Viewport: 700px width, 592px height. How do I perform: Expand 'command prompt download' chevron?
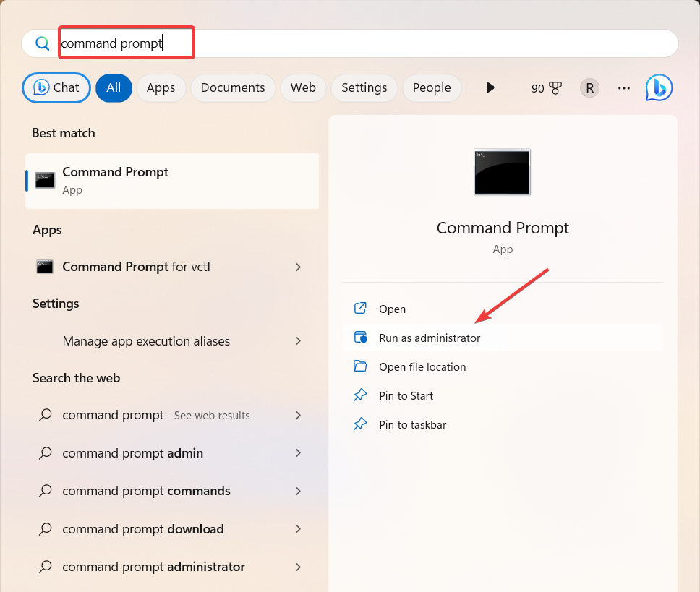pyautogui.click(x=298, y=528)
